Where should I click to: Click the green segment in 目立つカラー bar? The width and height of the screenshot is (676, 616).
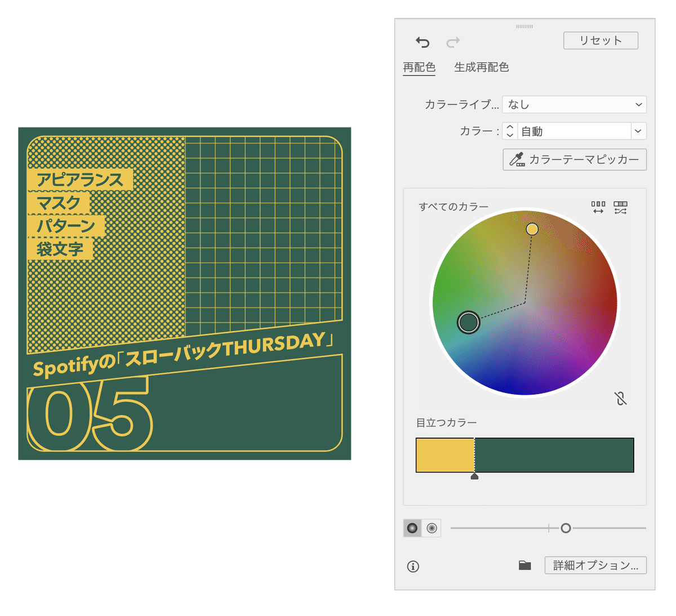tap(554, 455)
